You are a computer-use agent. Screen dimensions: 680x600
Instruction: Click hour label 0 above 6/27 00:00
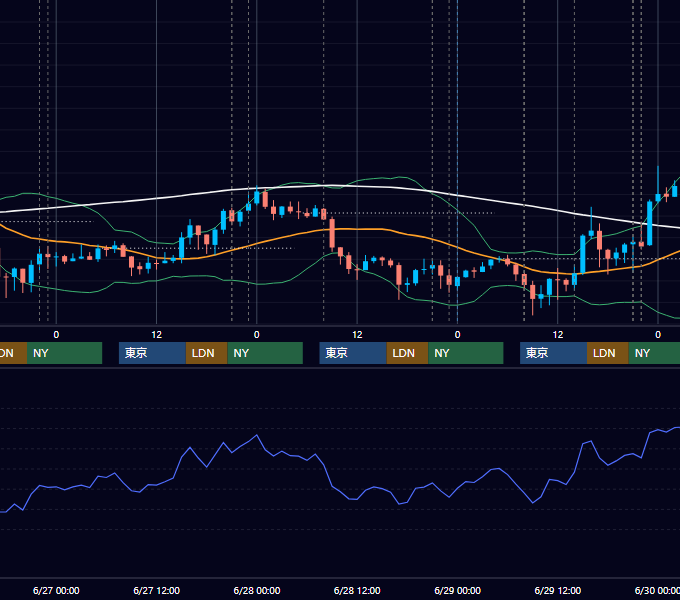point(56,335)
